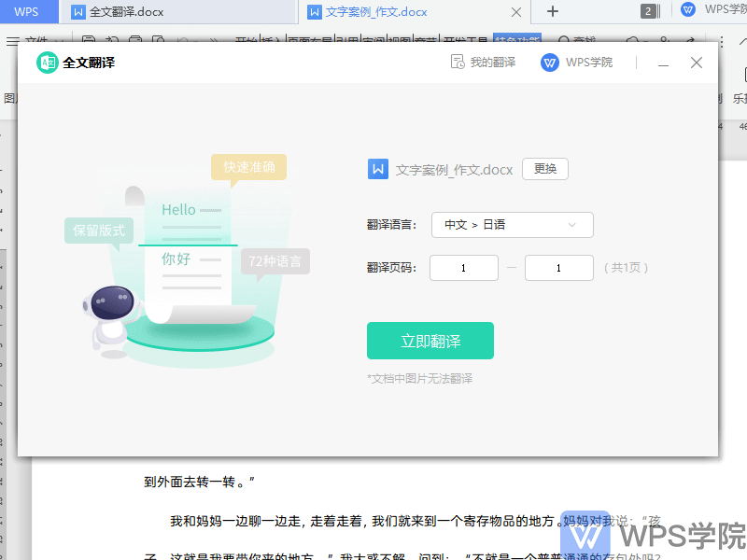The width and height of the screenshot is (747, 560).
Task: Click the note *文档中图片无法翻译
Action: click(419, 379)
